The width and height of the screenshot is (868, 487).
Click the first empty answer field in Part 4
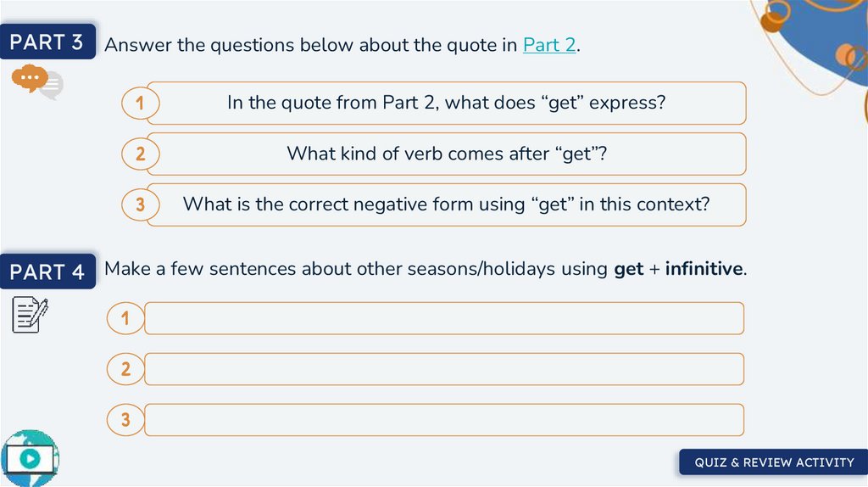(443, 318)
